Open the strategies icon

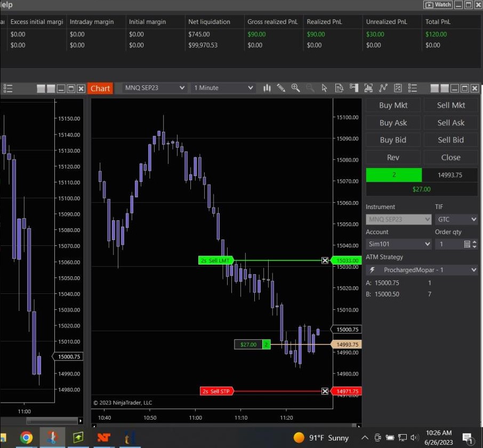pyautogui.click(x=398, y=88)
